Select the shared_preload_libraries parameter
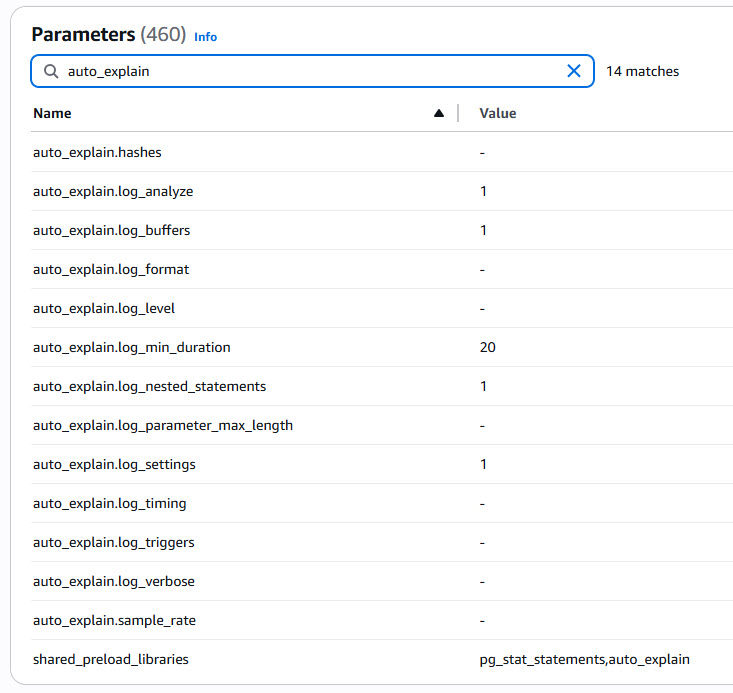This screenshot has height=693, width=733. click(111, 659)
